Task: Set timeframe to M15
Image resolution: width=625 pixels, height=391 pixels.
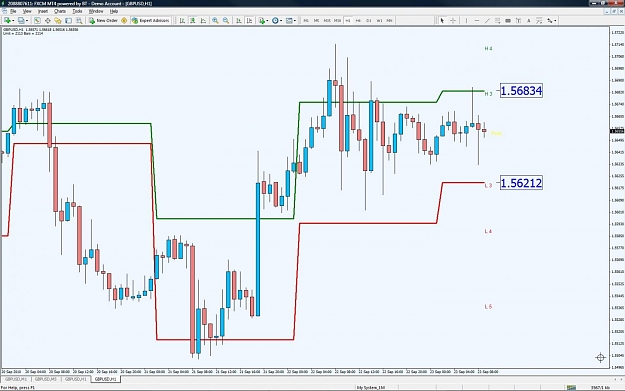Action: click(327, 20)
